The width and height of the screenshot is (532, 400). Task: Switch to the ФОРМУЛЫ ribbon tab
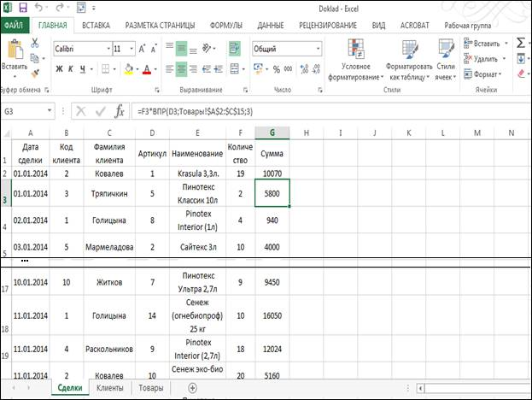[226, 26]
